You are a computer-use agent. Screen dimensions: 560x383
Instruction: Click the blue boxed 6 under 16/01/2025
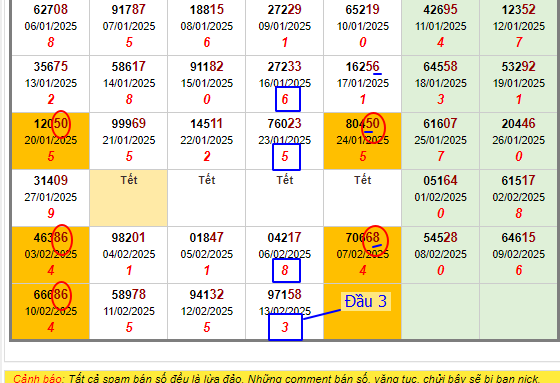tap(288, 99)
